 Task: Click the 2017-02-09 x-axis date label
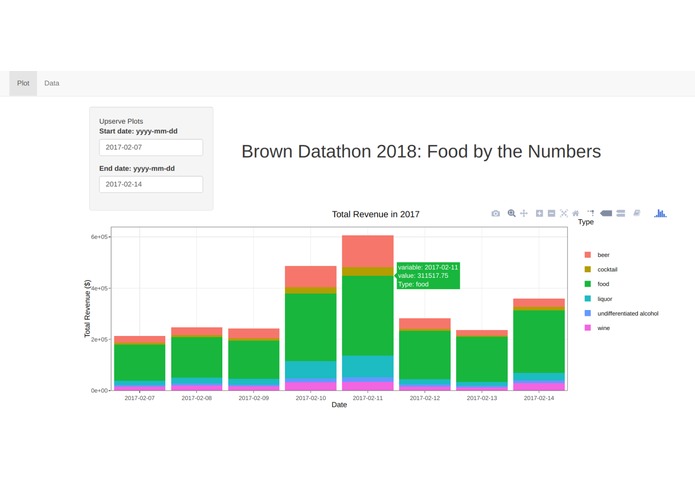pos(254,398)
